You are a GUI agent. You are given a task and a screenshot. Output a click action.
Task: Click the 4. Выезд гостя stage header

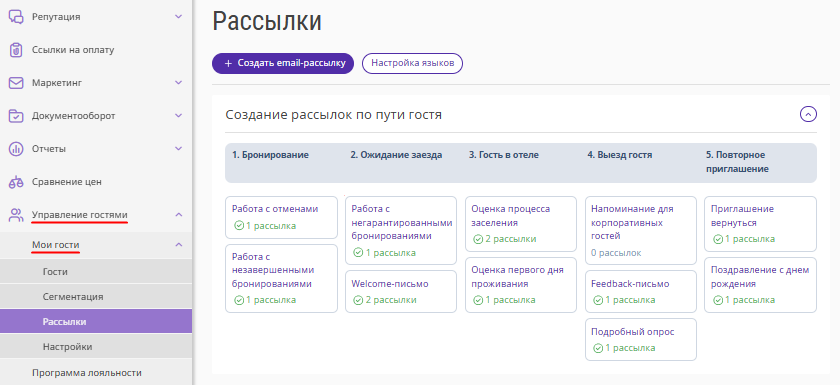click(x=620, y=155)
